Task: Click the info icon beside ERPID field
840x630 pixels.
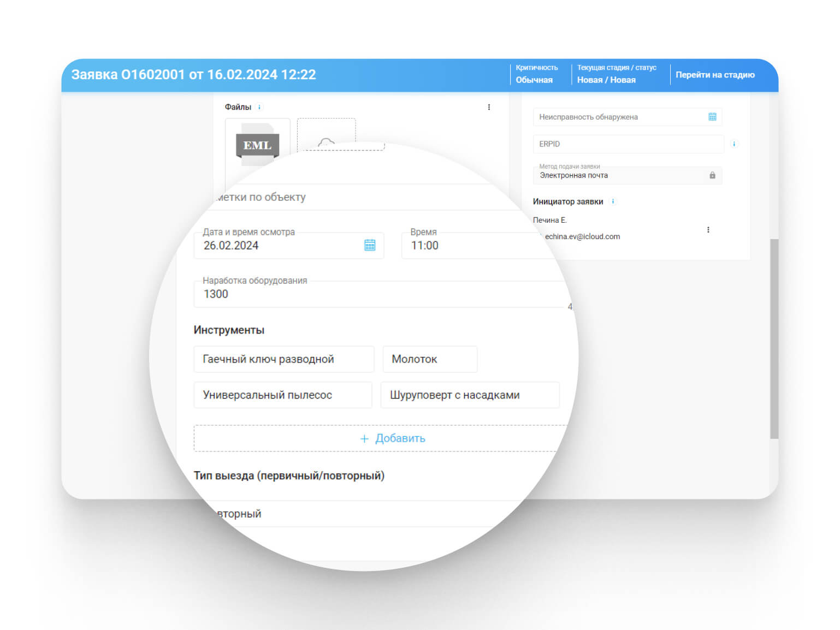Action: [x=734, y=144]
